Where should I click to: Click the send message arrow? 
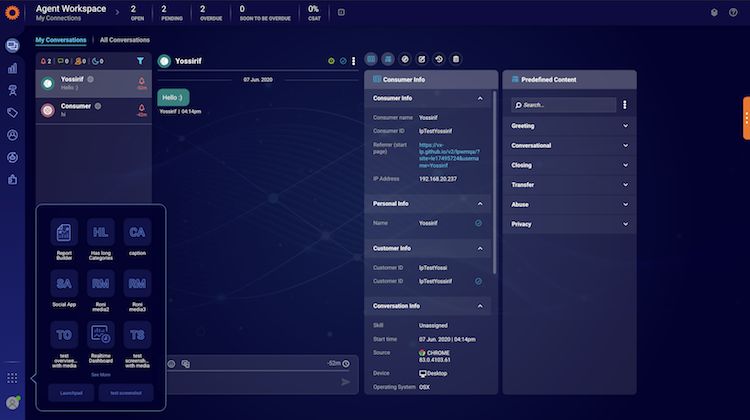pyautogui.click(x=346, y=381)
